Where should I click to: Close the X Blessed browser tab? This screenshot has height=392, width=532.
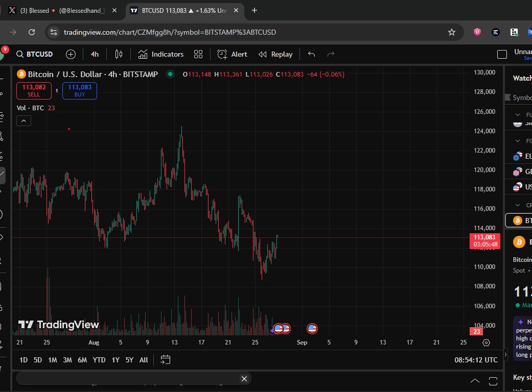pyautogui.click(x=114, y=11)
